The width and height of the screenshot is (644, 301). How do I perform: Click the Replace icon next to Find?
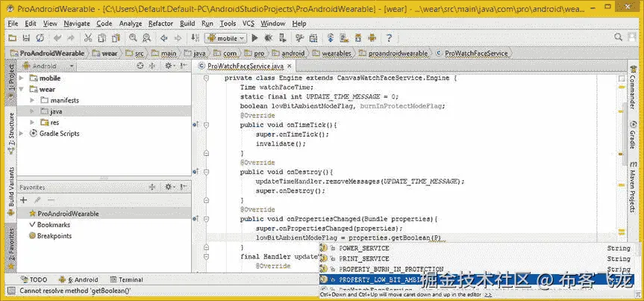pyautogui.click(x=146, y=38)
